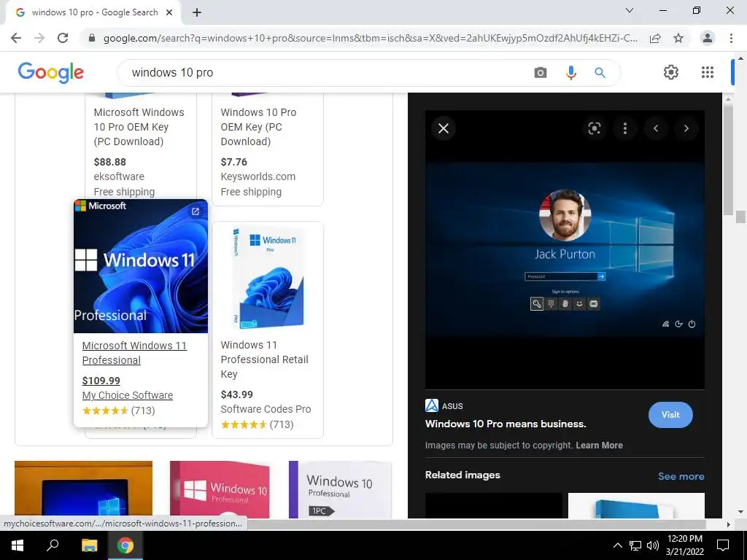The image size is (747, 560).
Task: Open Microsoft Windows 11 Professional product link
Action: click(x=134, y=353)
